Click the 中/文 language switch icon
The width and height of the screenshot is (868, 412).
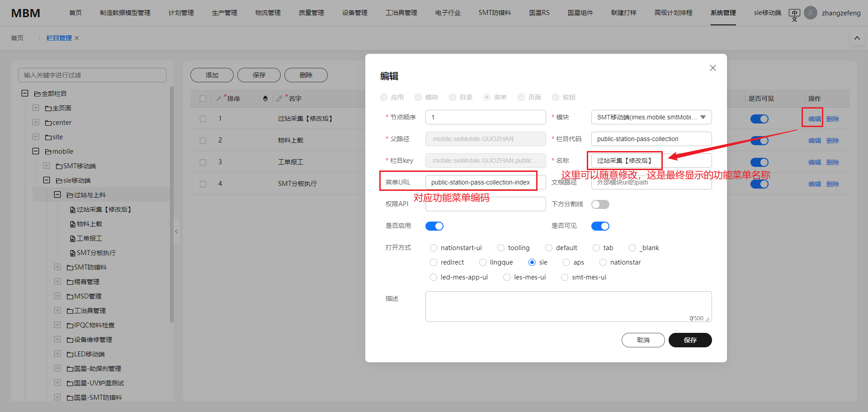[x=794, y=14]
